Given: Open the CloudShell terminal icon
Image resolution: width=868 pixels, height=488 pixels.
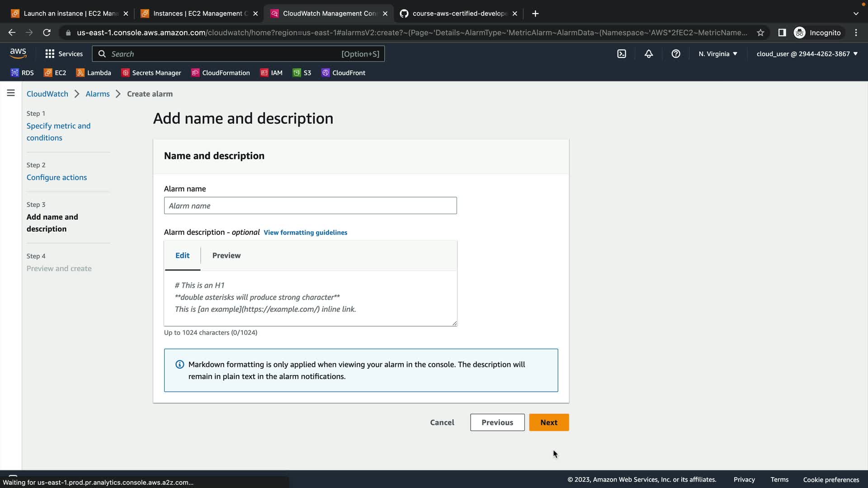Looking at the screenshot, I should click(622, 54).
